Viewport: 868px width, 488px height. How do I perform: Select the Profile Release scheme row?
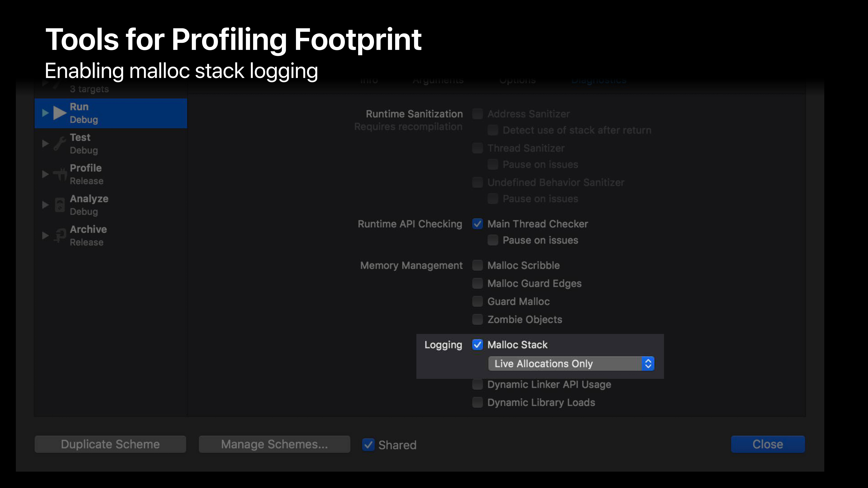click(111, 174)
